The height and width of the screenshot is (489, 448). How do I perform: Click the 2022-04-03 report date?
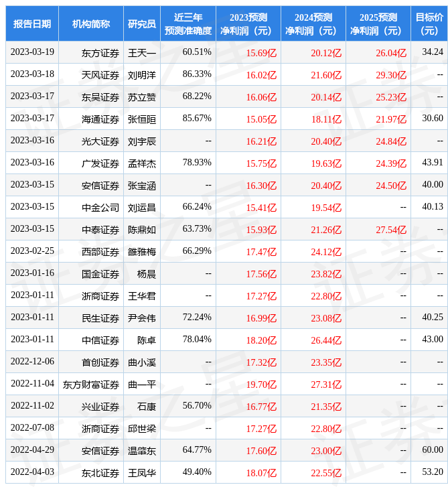pyautogui.click(x=32, y=472)
